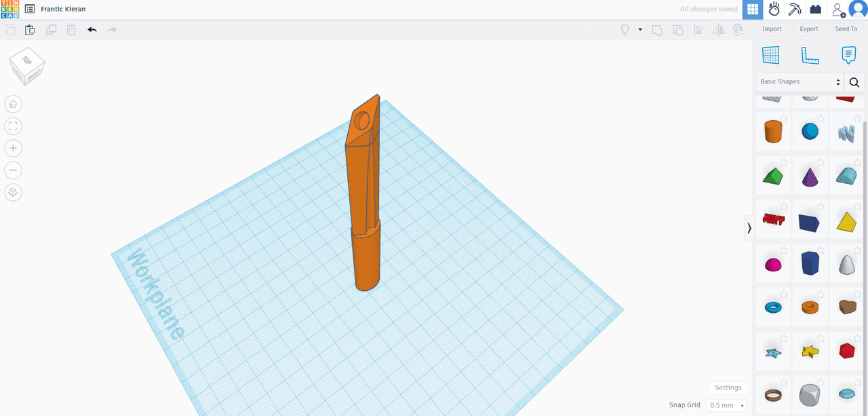Pick the orange Cylinder shape
This screenshot has height=416, width=868.
(773, 131)
